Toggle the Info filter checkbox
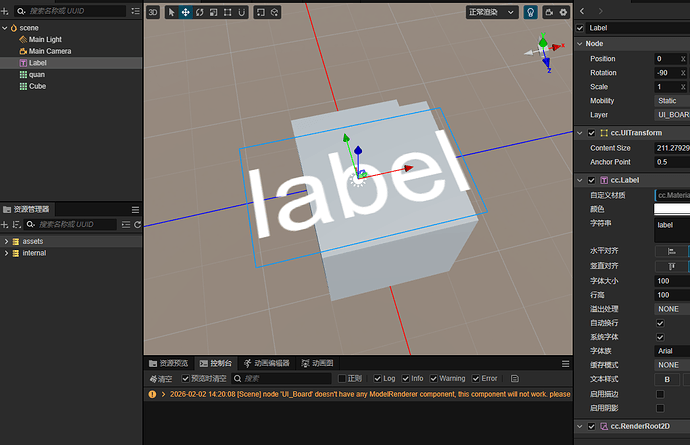Screen dimensions: 690x445 tap(405, 379)
